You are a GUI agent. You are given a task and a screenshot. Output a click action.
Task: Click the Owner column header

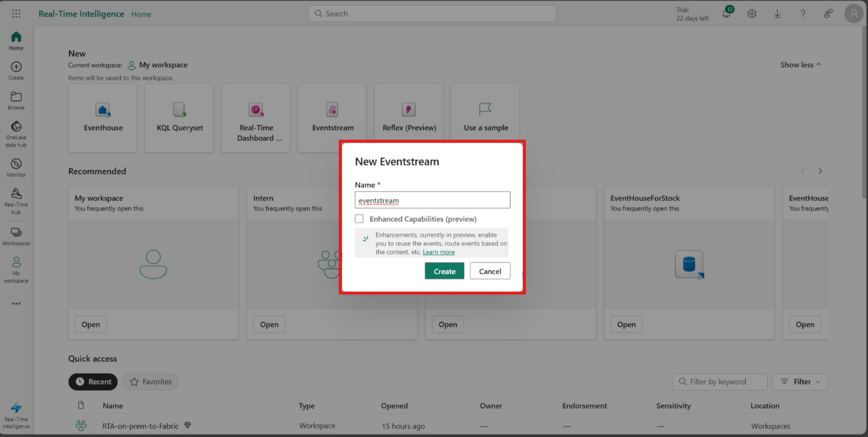click(x=491, y=406)
